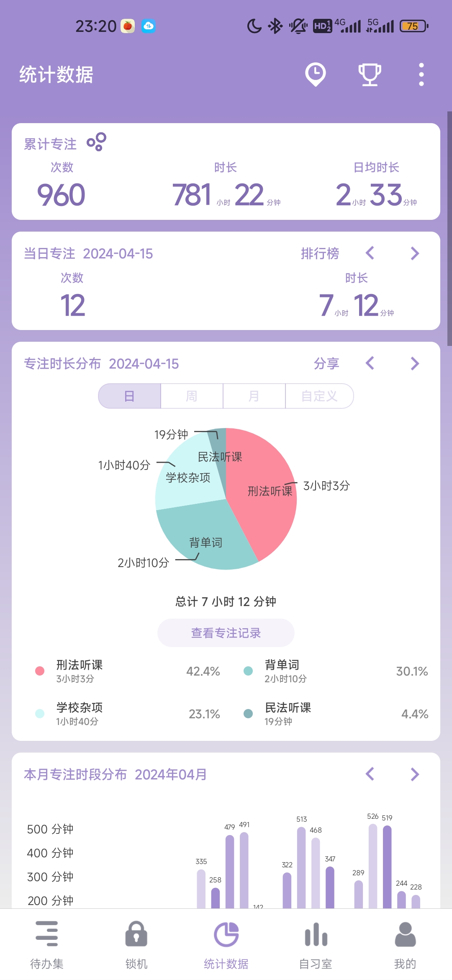Click the 查看专注记录 button

pos(226,633)
